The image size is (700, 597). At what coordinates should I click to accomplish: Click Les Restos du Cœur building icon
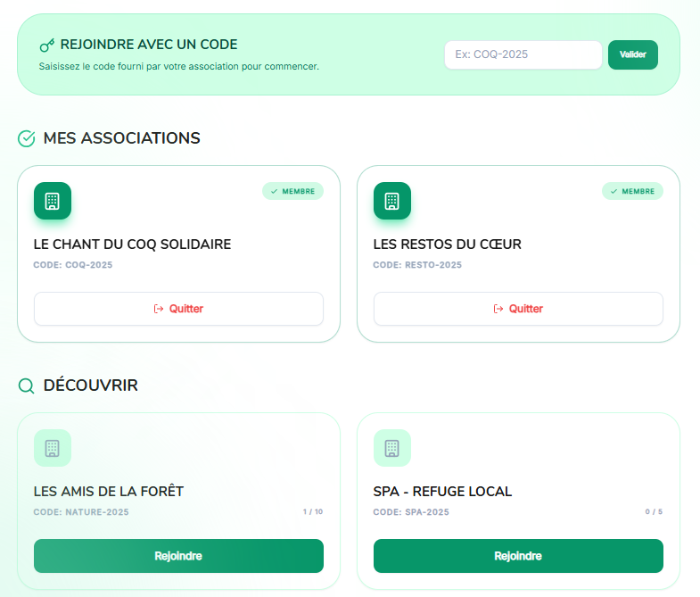coord(391,201)
